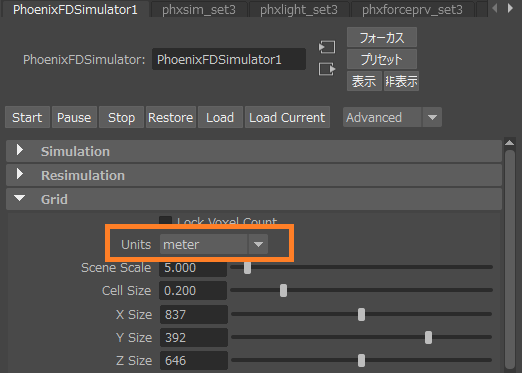The height and width of the screenshot is (373, 522).
Task: Click the Cell Size slider handle
Action: (x=283, y=290)
